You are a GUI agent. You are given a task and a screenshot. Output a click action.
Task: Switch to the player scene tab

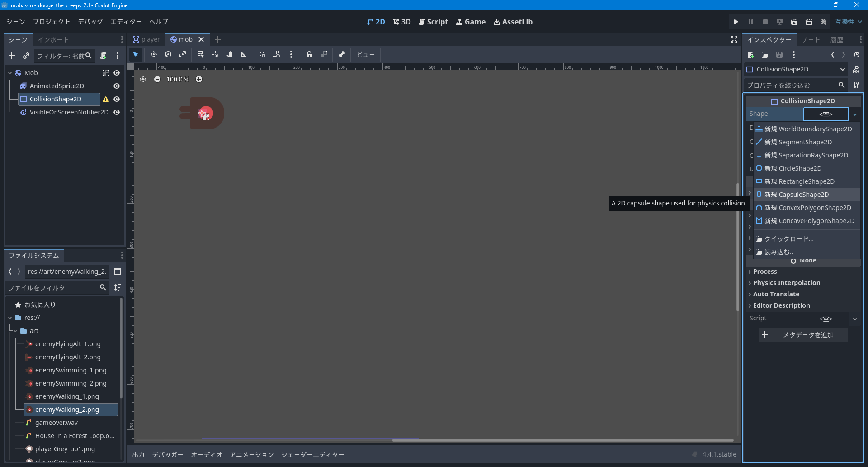click(x=146, y=39)
